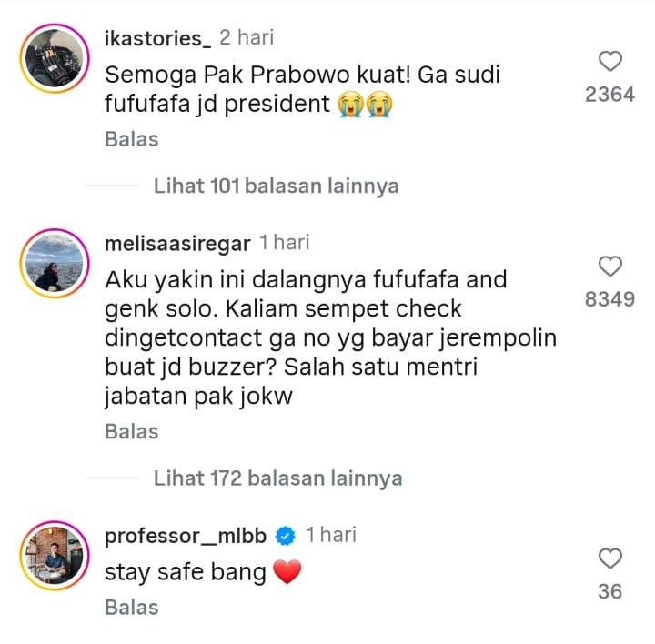This screenshot has width=655, height=644.
Task: Like melisaasiregar's comment with the heart icon
Action: tap(610, 266)
